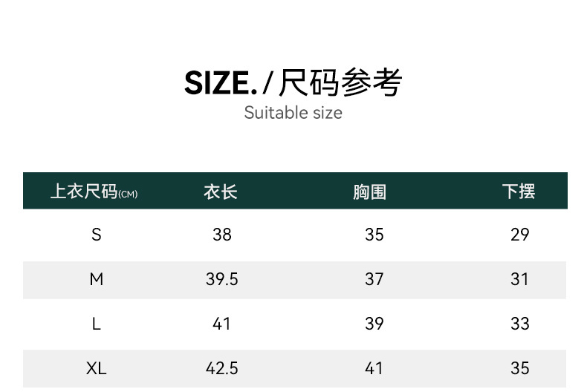The image size is (587, 392).
Task: Click the 下摆 value 33 for size L
Action: tap(520, 324)
